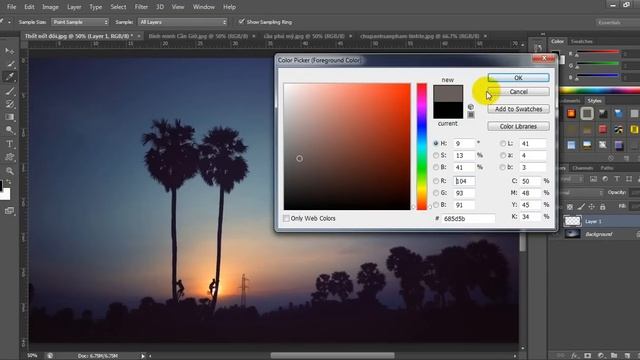Filter layers by shape layers icon

coord(629,179)
